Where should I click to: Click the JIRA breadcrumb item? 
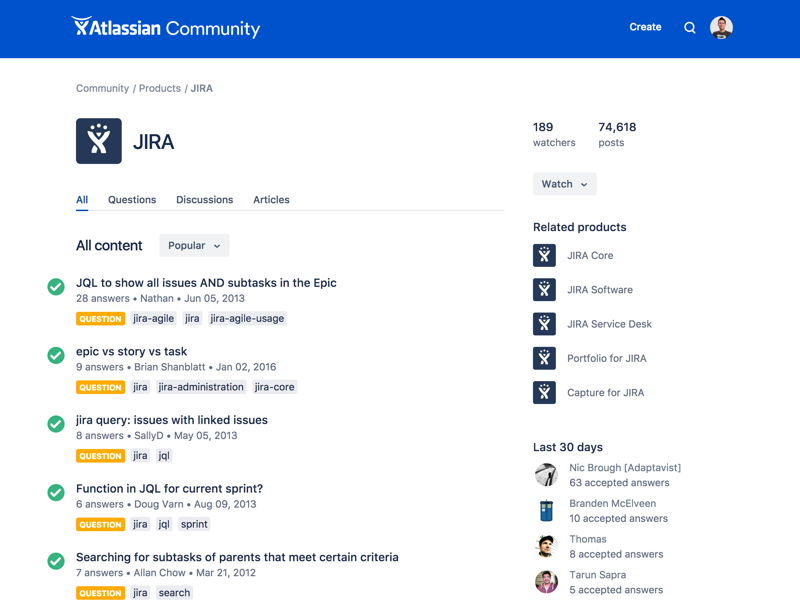(x=202, y=88)
